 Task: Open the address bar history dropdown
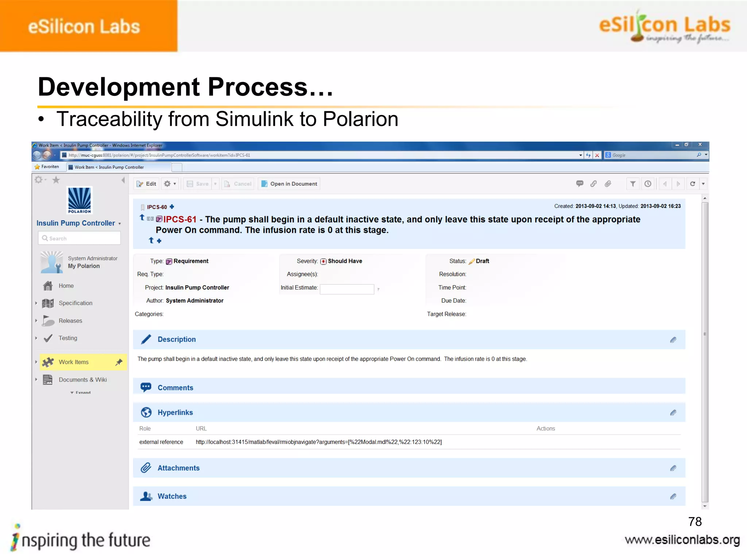tap(581, 155)
